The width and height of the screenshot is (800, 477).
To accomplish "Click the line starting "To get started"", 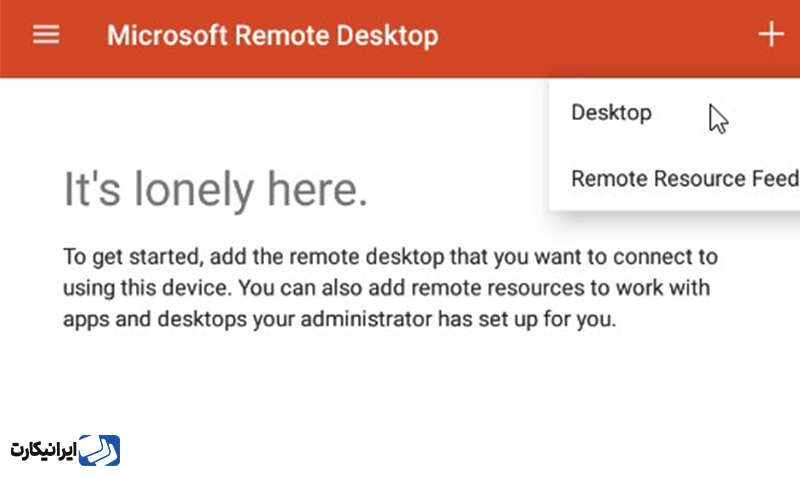I will click(390, 257).
